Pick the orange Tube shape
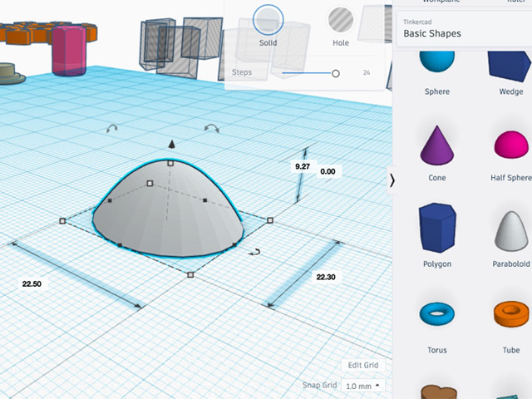532x399 pixels. point(510,316)
